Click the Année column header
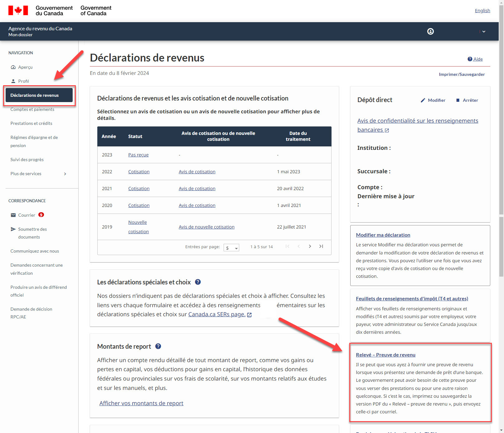Image resolution: width=504 pixels, height=433 pixels. (x=109, y=136)
